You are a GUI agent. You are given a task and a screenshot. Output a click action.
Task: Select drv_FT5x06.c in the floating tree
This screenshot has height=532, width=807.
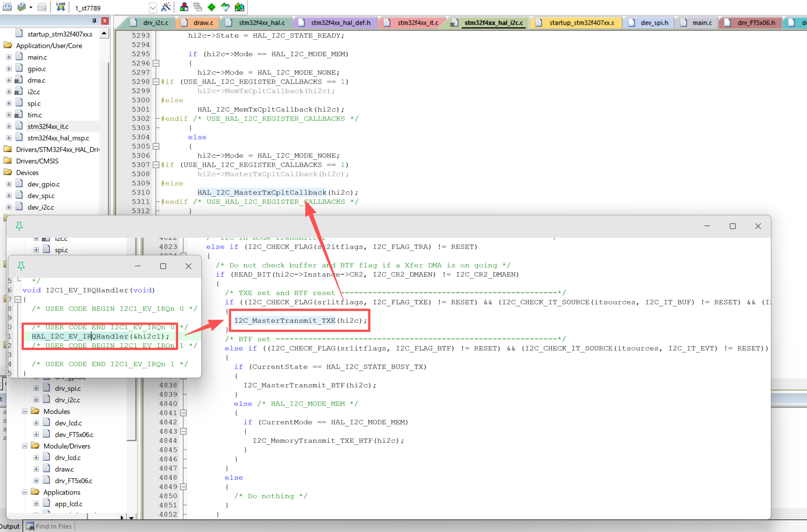click(x=74, y=480)
